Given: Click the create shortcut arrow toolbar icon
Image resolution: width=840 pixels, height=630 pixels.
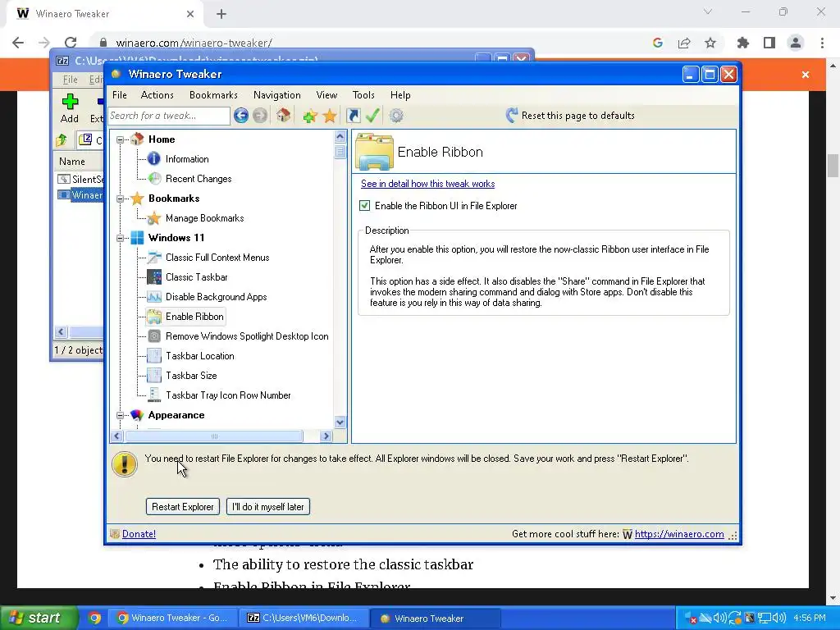Looking at the screenshot, I should (x=354, y=115).
